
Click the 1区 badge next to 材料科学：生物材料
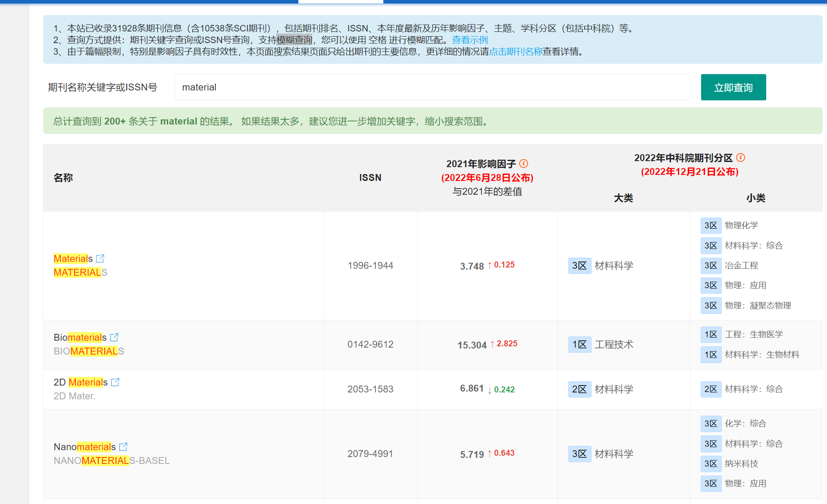[711, 355]
